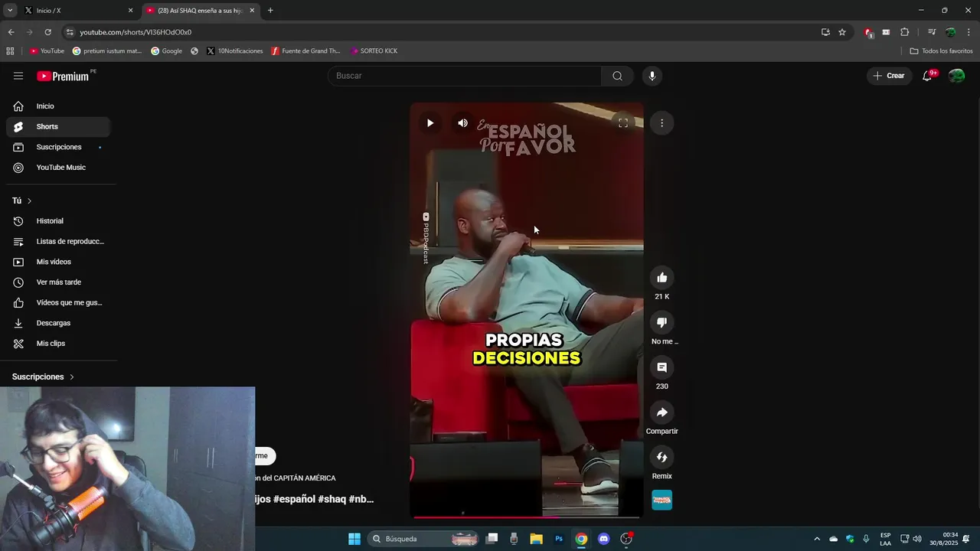Share the Short via Compartir
Screen dimensions: 980x551
[x=662, y=412]
